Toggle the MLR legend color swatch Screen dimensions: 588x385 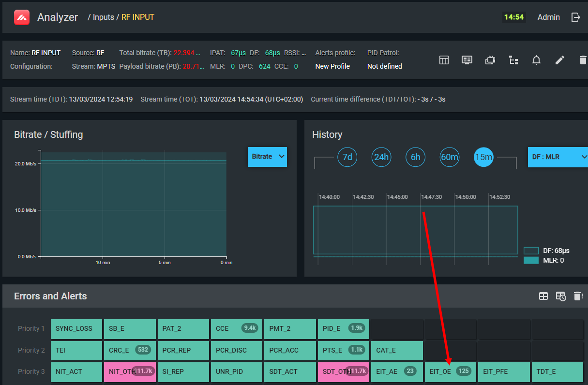coord(531,261)
